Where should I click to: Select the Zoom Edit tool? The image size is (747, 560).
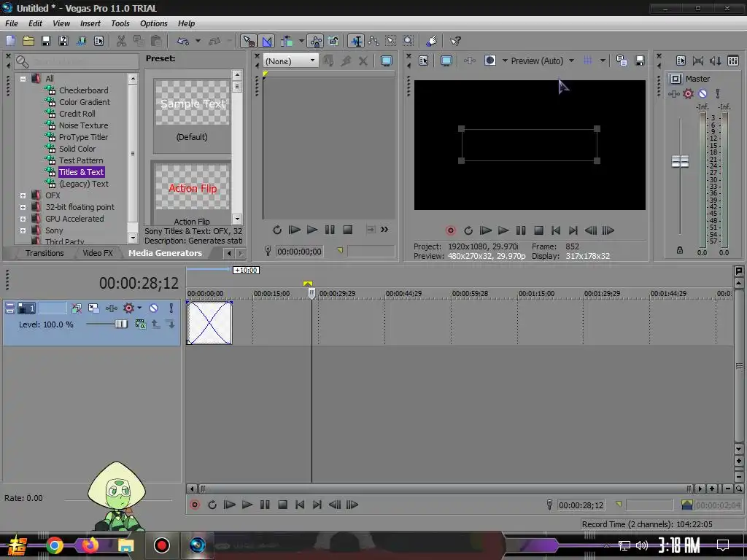(409, 41)
